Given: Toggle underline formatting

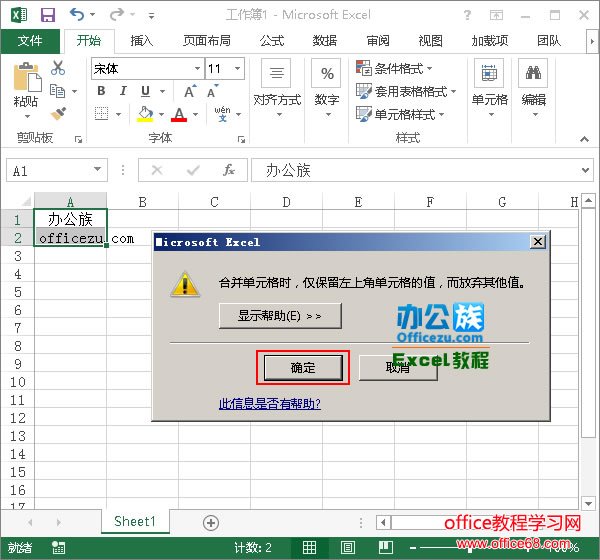Looking at the screenshot, I should [x=145, y=91].
